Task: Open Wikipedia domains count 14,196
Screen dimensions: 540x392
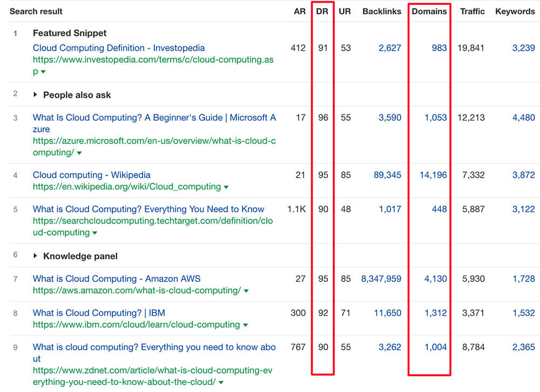Action: [433, 175]
